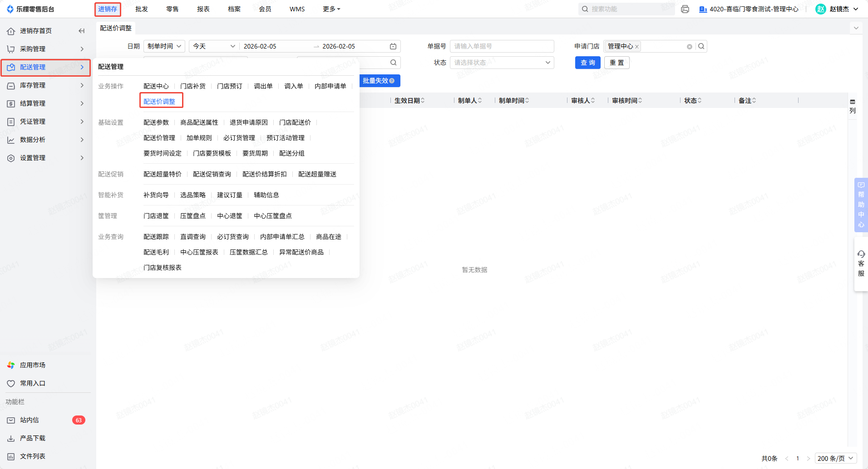Go to 进销存首页
868x469 pixels.
click(35, 31)
